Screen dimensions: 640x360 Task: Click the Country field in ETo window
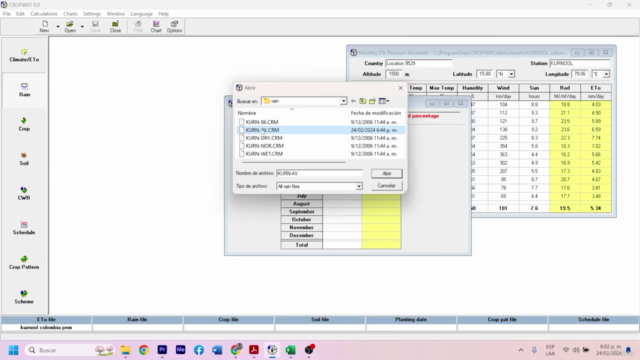click(x=419, y=63)
